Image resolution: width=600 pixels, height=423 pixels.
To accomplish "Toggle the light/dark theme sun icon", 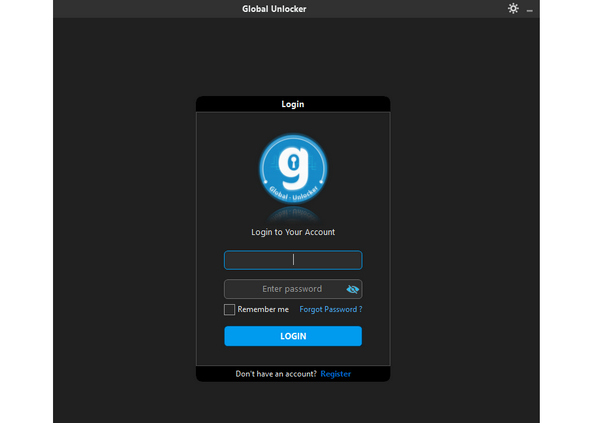I will tap(513, 9).
